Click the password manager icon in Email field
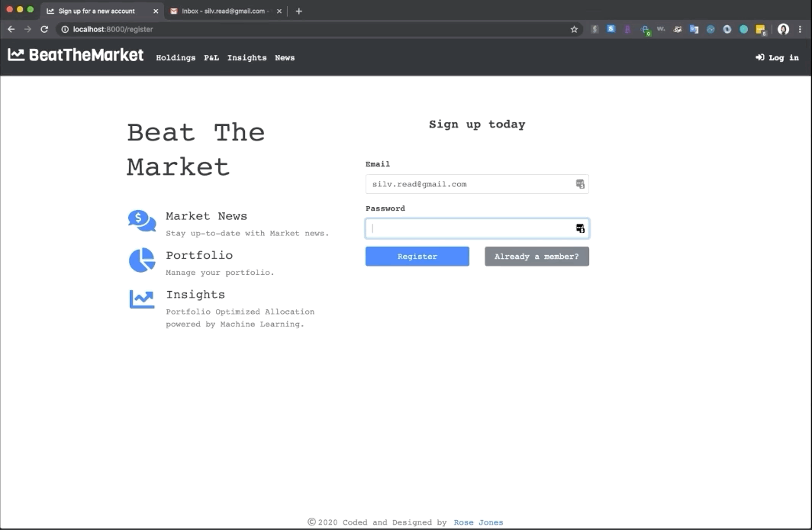Viewport: 812px width, 530px height. click(580, 184)
